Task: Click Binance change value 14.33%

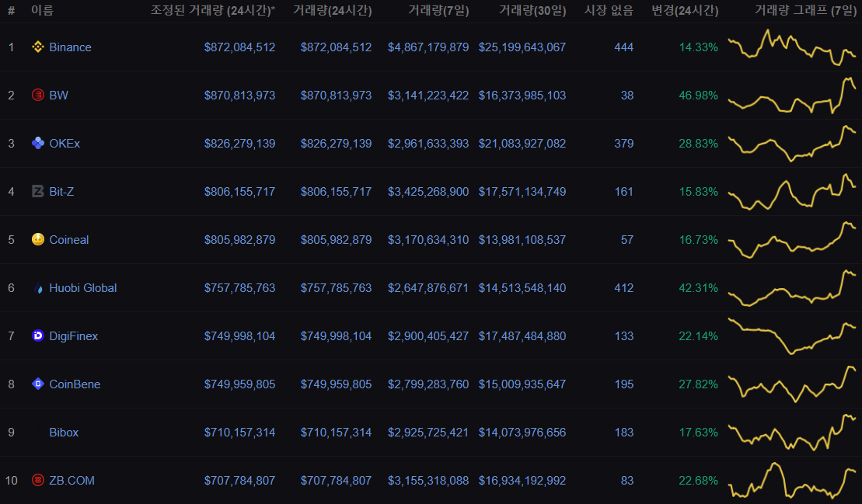Action: [x=698, y=47]
